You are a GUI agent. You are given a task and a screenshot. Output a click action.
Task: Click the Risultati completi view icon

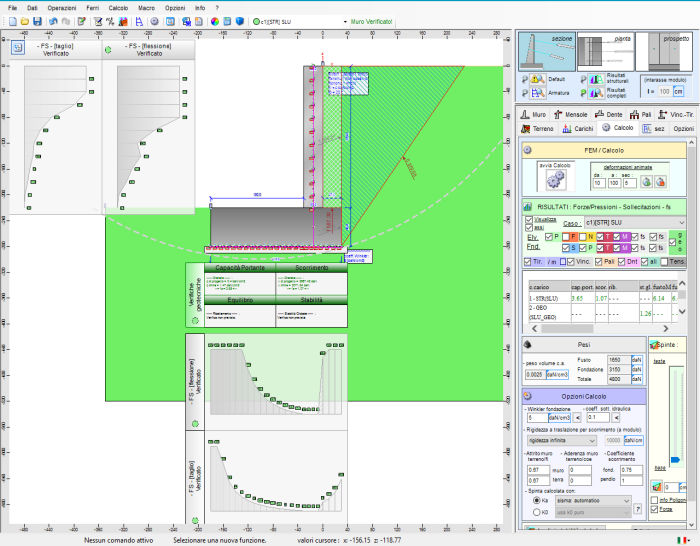596,93
